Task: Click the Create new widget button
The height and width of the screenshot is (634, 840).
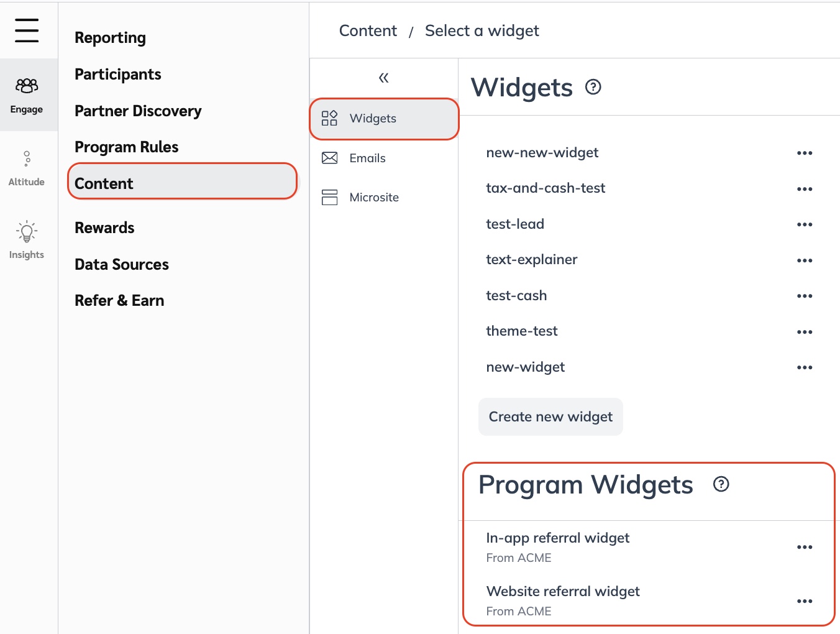Action: [x=550, y=417]
